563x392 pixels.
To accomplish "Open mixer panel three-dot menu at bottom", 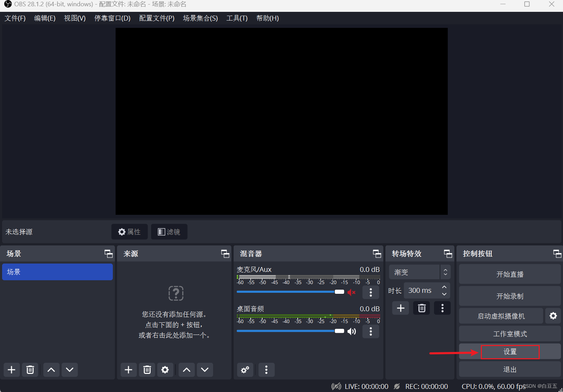I will [266, 370].
